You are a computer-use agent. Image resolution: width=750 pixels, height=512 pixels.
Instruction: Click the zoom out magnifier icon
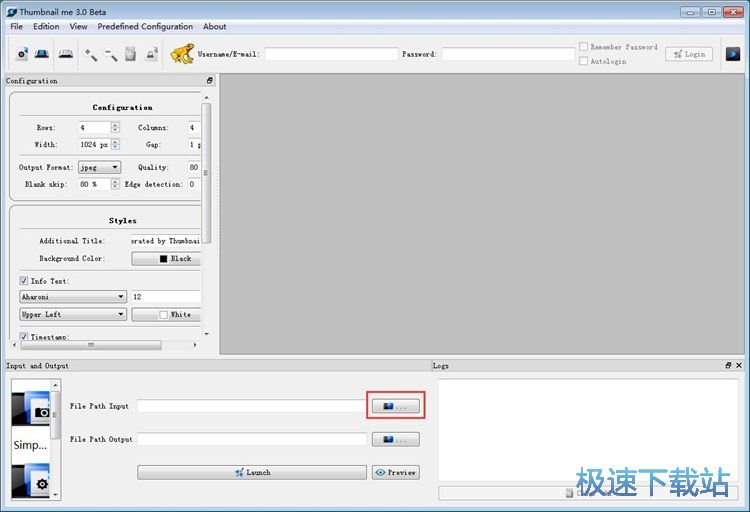tap(110, 54)
